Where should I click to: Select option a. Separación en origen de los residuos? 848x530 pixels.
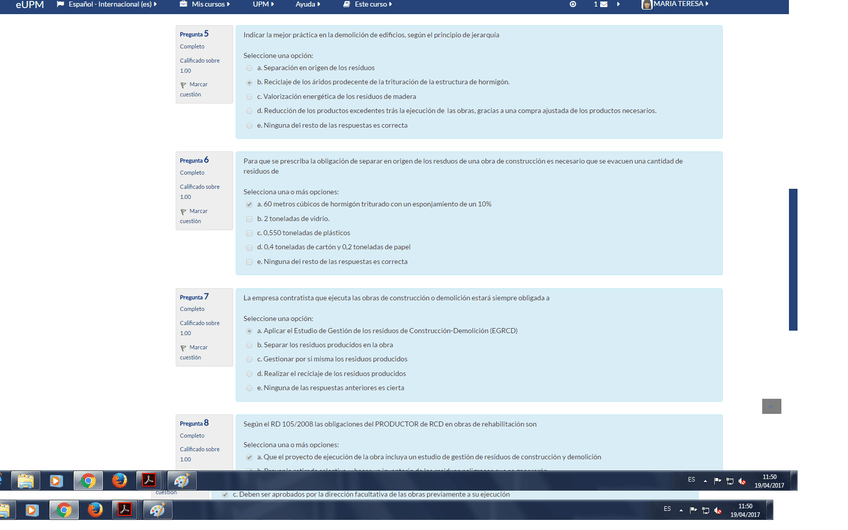click(x=249, y=67)
